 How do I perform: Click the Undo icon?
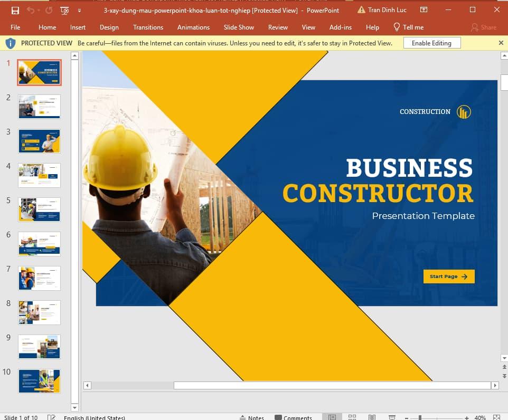coord(30,10)
